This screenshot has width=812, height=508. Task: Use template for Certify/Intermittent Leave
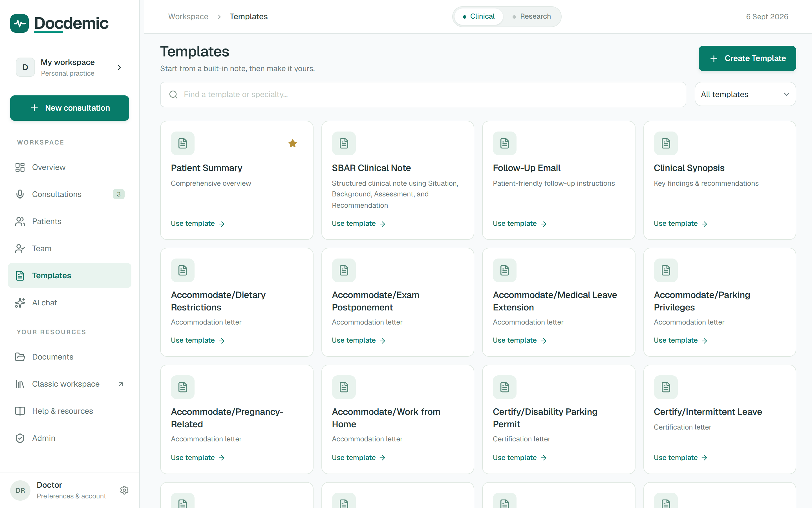pyautogui.click(x=681, y=457)
